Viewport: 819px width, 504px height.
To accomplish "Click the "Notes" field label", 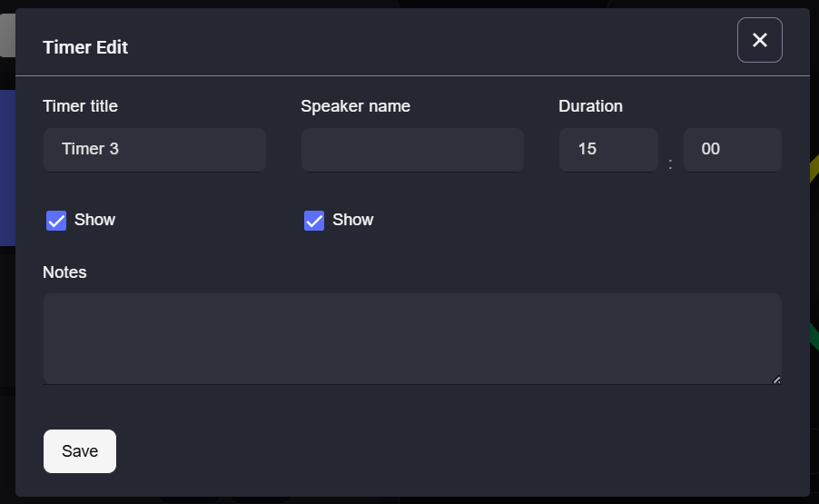I will (64, 272).
